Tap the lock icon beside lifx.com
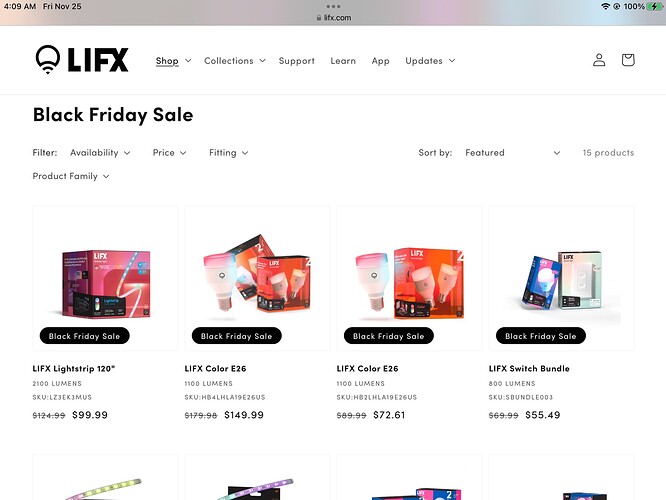The width and height of the screenshot is (666, 500). pyautogui.click(x=319, y=18)
